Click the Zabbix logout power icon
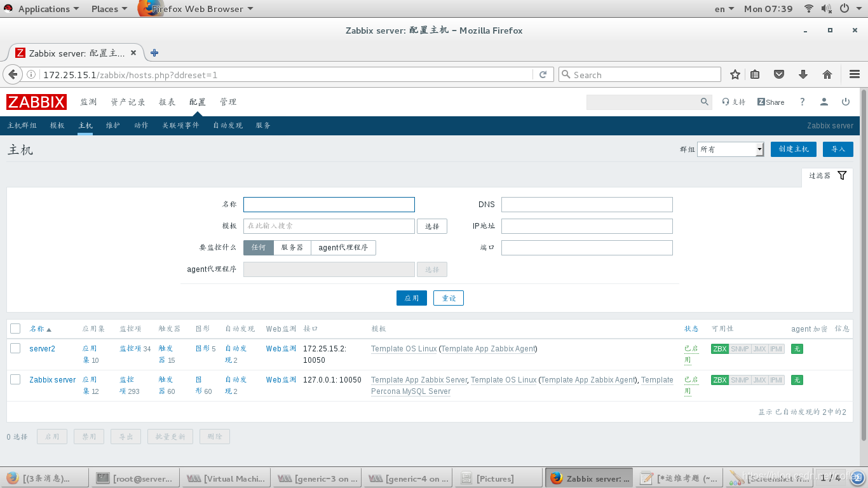The height and width of the screenshot is (488, 868). 846,102
